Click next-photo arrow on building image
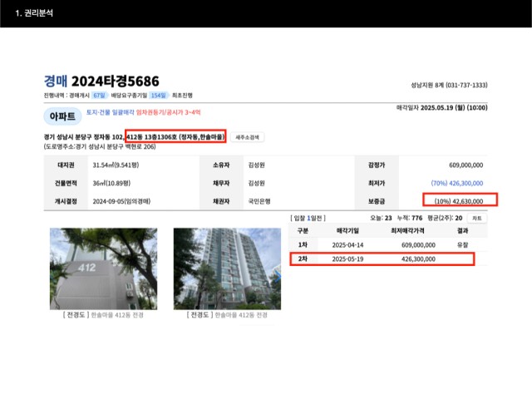The image size is (532, 399). (278, 277)
